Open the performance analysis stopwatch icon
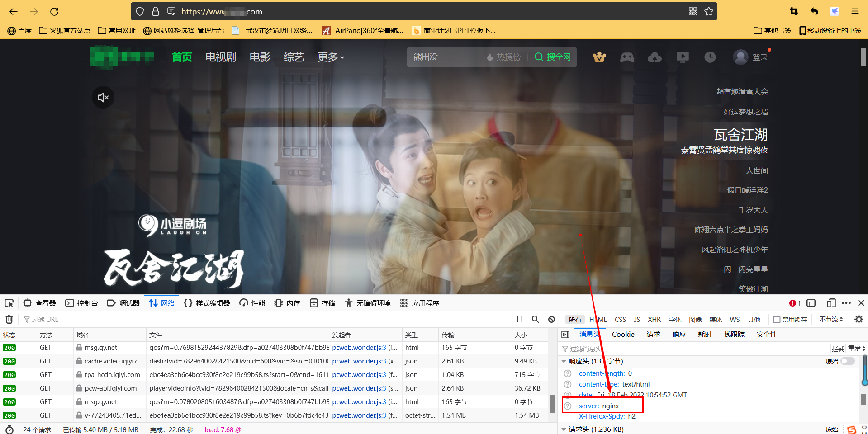 [x=9, y=429]
